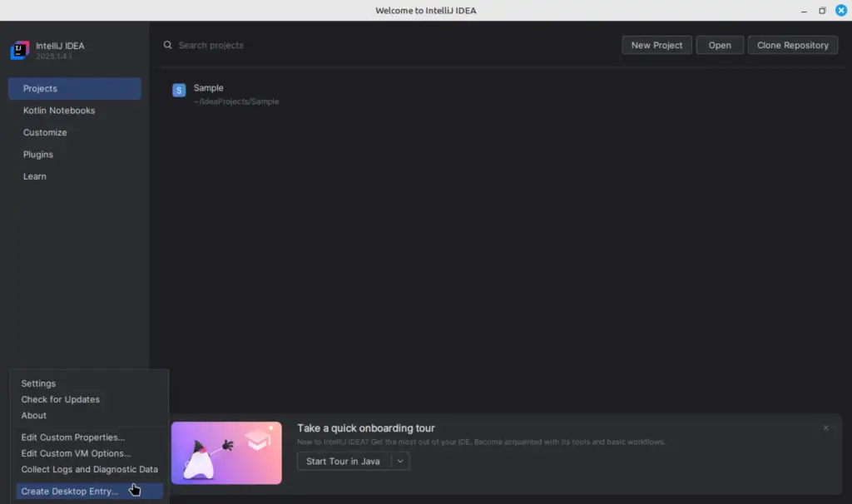Choose Check for Updates
This screenshot has height=504, width=852.
click(60, 399)
